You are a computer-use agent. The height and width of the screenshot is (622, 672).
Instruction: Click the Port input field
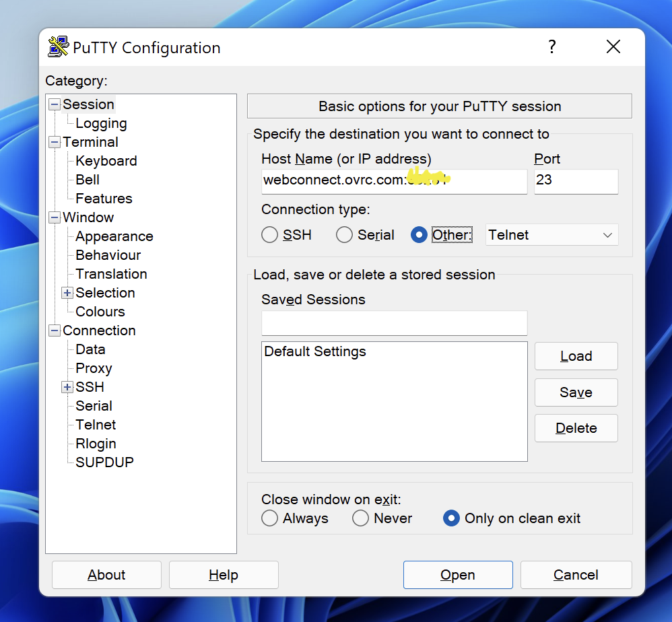(576, 182)
